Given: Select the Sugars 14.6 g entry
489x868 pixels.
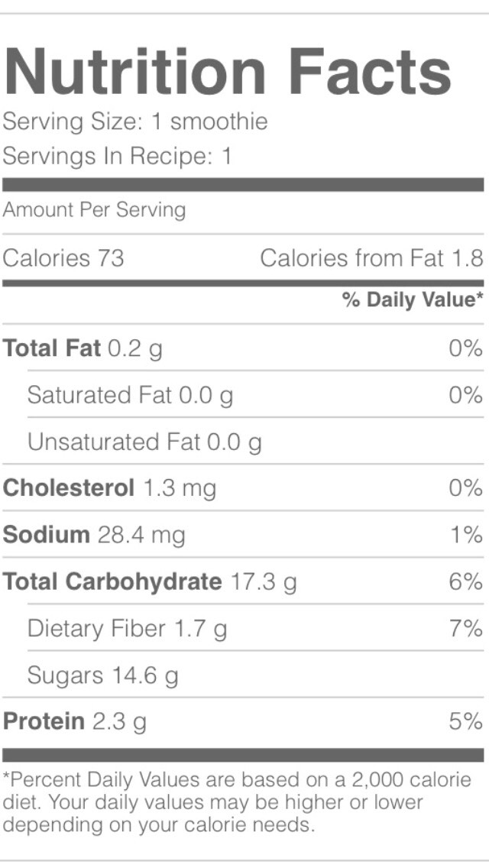Looking at the screenshot, I should tap(103, 675).
